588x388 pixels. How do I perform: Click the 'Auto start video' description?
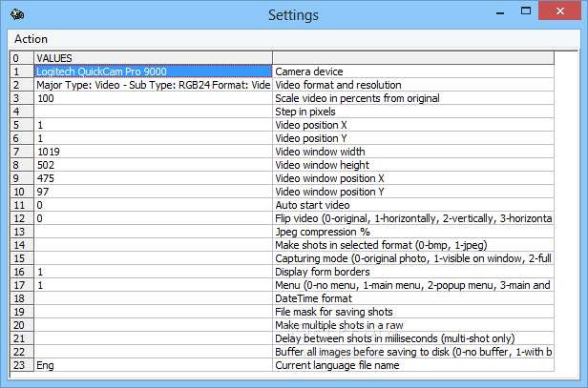tap(413, 205)
